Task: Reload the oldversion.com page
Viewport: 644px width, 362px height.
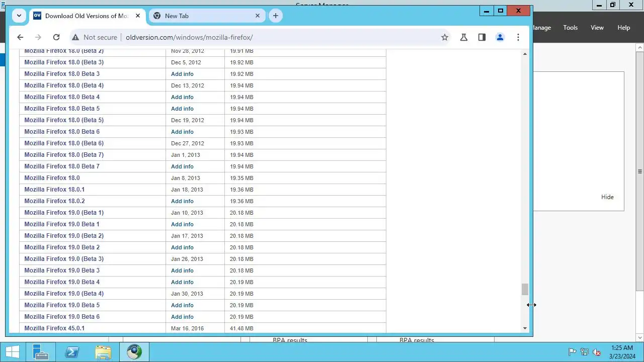Action: pos(56,37)
